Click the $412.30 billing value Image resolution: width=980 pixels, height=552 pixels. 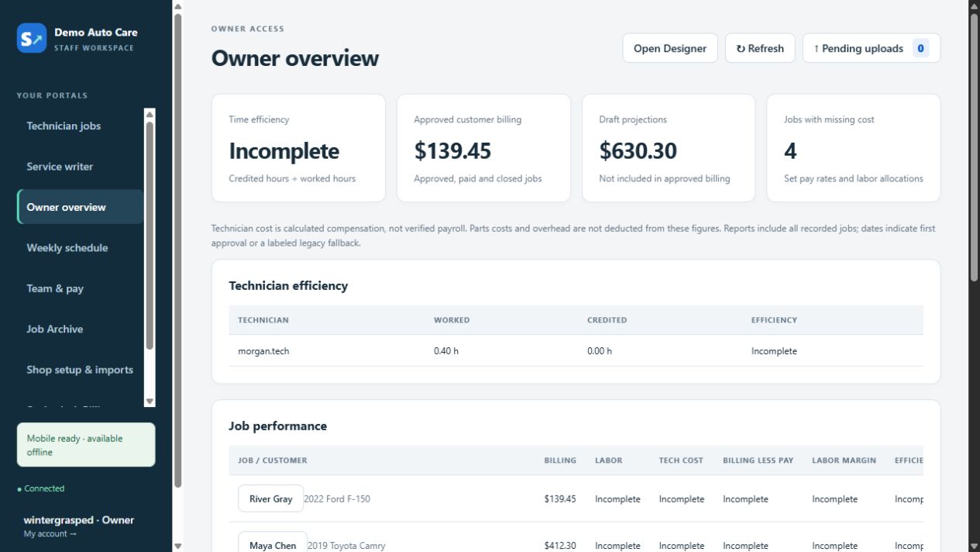coord(560,546)
